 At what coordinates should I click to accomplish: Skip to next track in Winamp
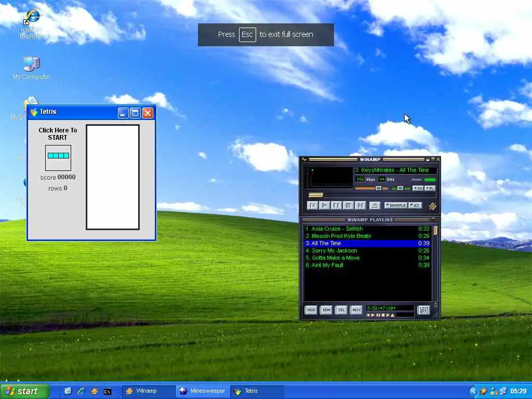pyautogui.click(x=361, y=205)
